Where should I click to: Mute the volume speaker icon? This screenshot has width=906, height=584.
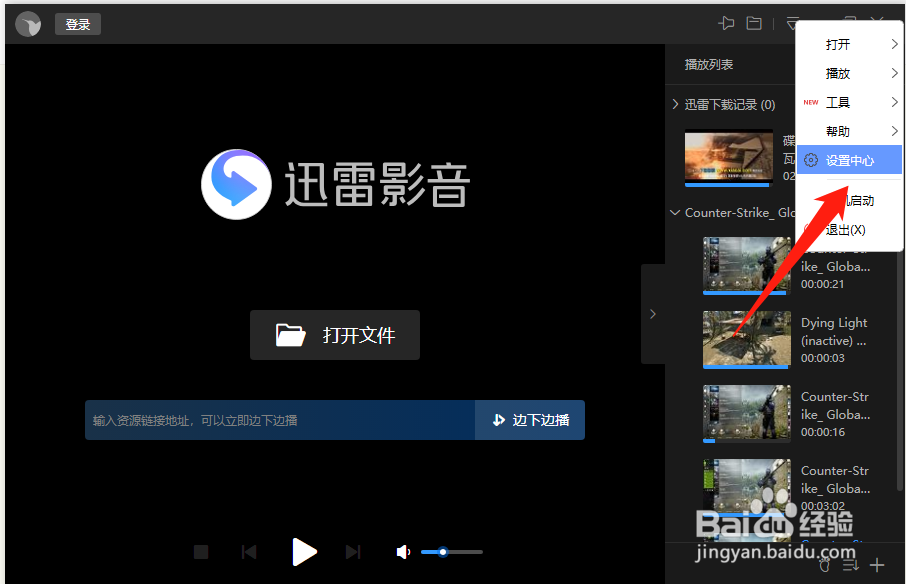click(x=403, y=552)
